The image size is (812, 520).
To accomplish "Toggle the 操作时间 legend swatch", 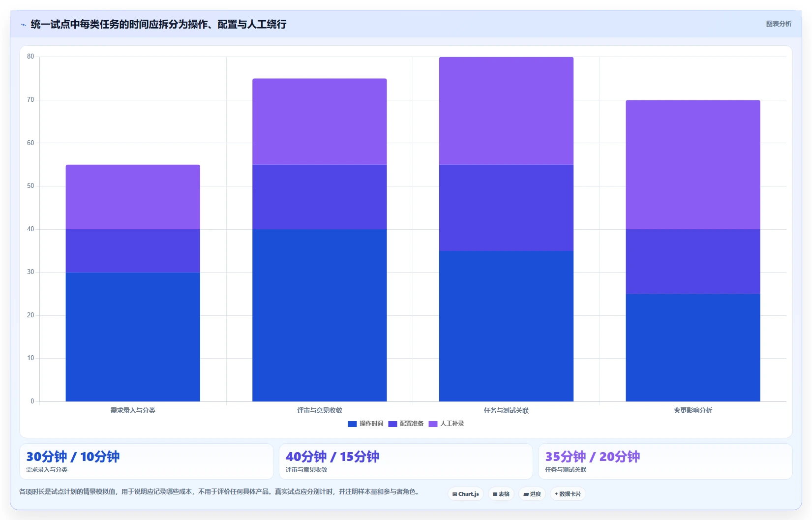I will 352,424.
